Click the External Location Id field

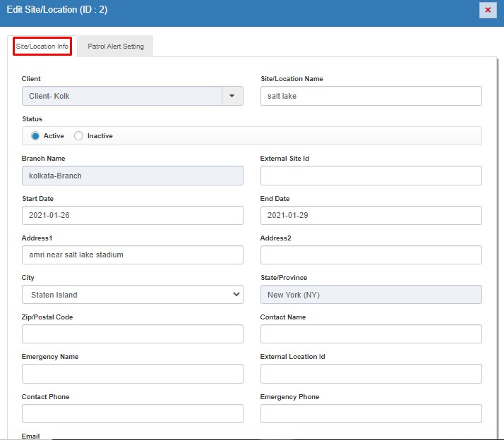pos(371,374)
